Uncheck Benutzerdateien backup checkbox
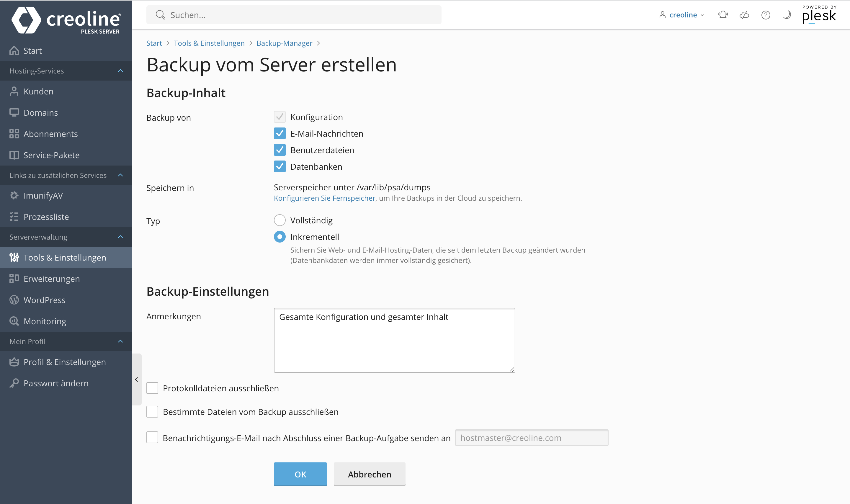The width and height of the screenshot is (850, 504). 279,150
